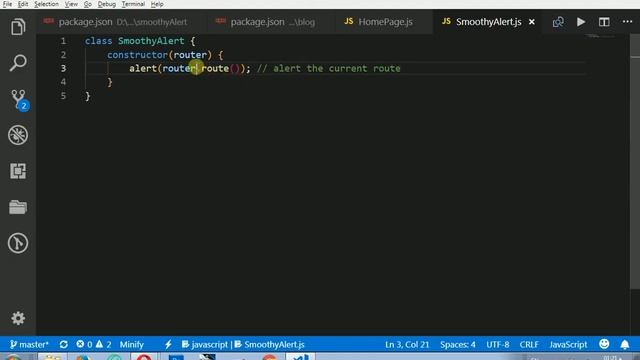Change end of line sequence CRLF

coord(529,344)
